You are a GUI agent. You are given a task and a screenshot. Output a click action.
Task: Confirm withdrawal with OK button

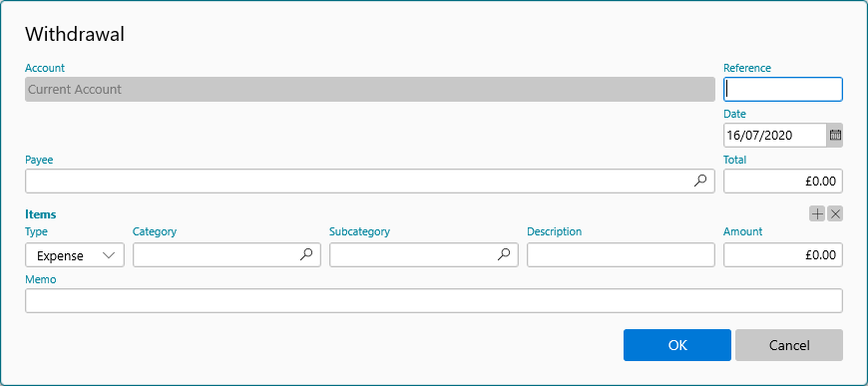click(677, 345)
